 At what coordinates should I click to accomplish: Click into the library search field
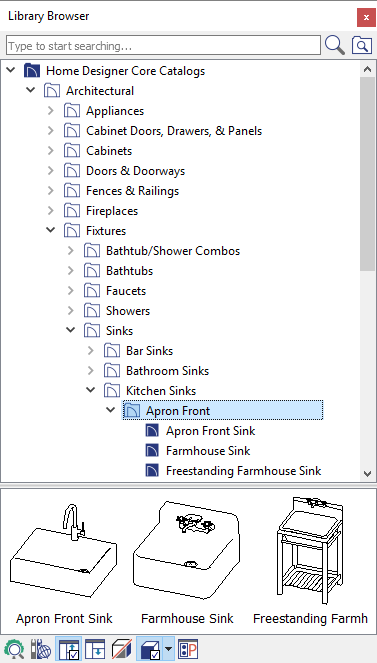(x=163, y=45)
